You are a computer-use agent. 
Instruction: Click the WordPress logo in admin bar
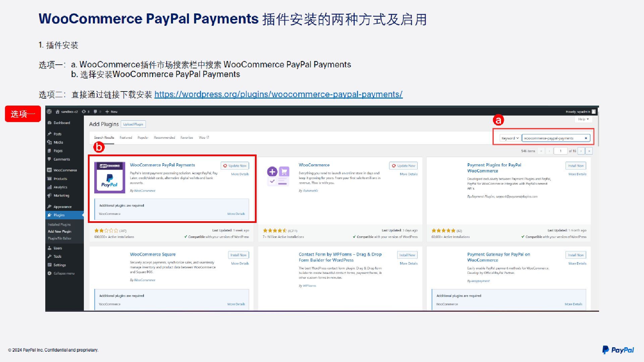(x=49, y=112)
